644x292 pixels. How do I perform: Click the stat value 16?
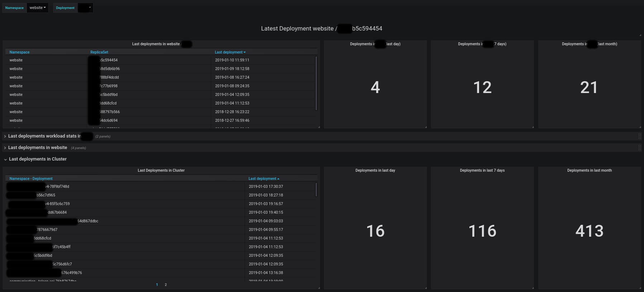pos(375,231)
